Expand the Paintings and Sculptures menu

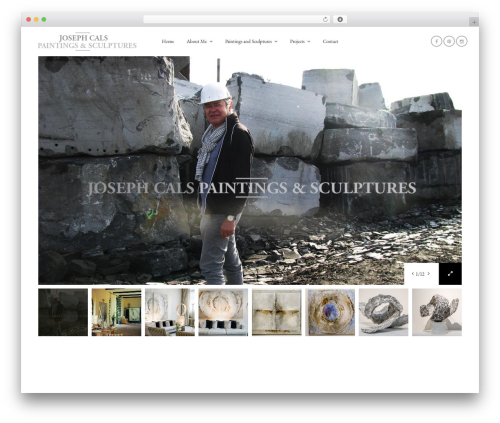[x=251, y=41]
